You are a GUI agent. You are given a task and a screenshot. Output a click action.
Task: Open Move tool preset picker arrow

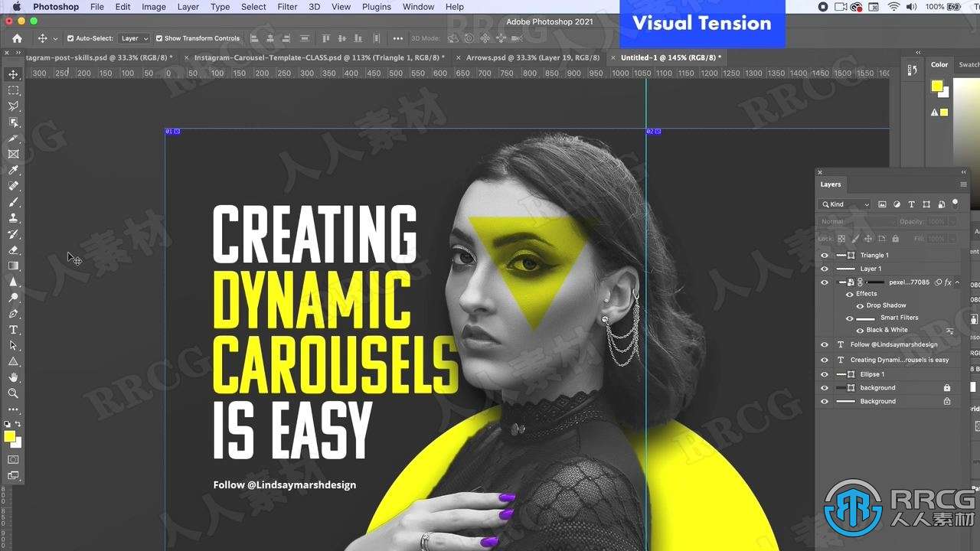54,39
